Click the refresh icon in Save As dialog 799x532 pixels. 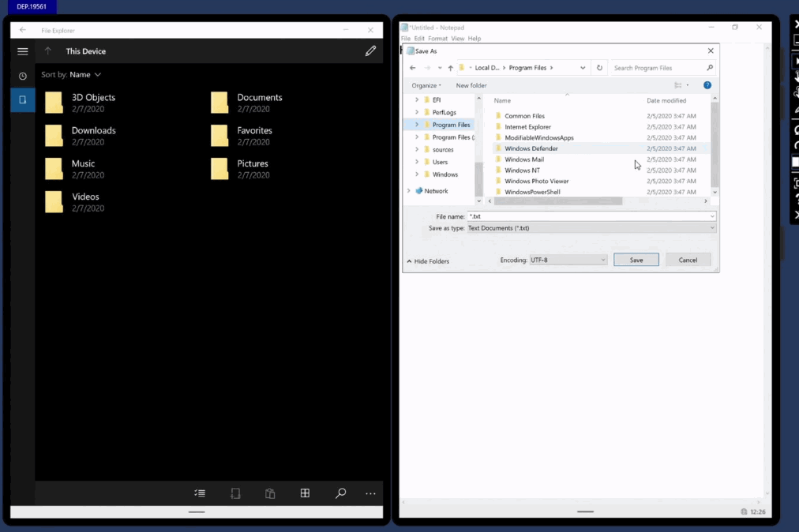pos(599,68)
